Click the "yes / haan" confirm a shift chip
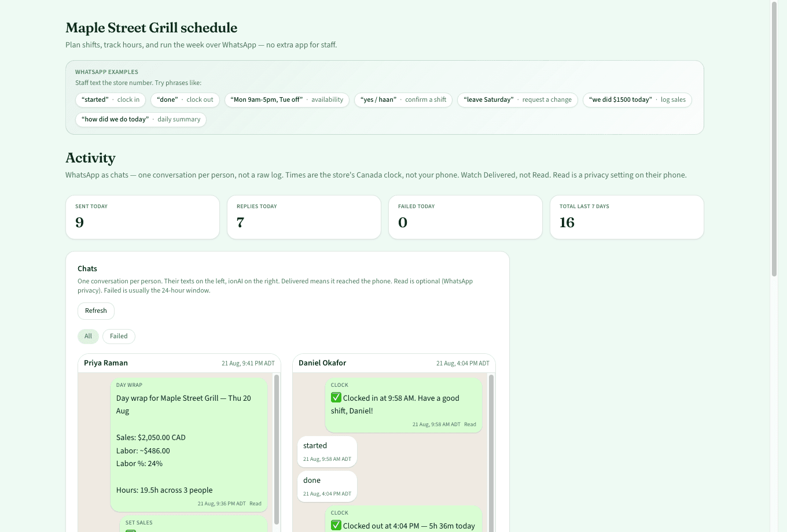This screenshot has height=532, width=787. coord(403,100)
